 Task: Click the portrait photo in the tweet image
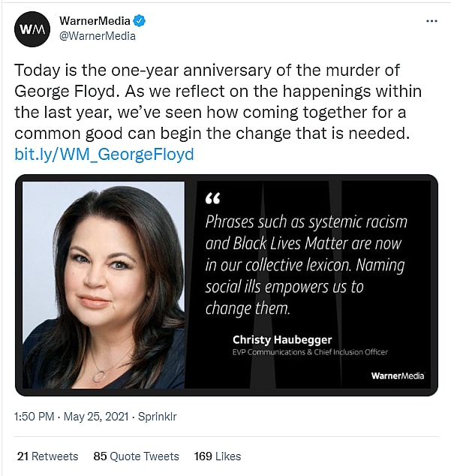point(104,285)
